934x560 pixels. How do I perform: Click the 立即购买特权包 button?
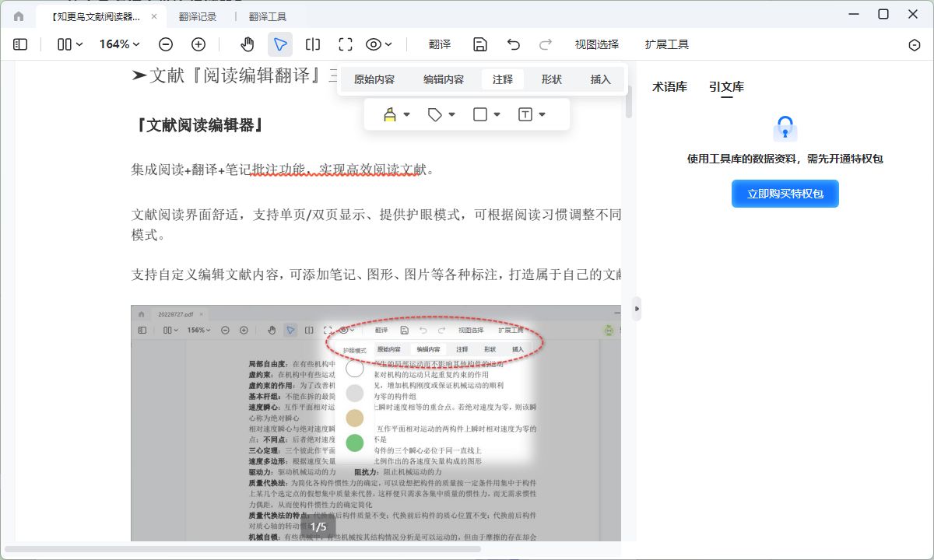click(x=785, y=194)
